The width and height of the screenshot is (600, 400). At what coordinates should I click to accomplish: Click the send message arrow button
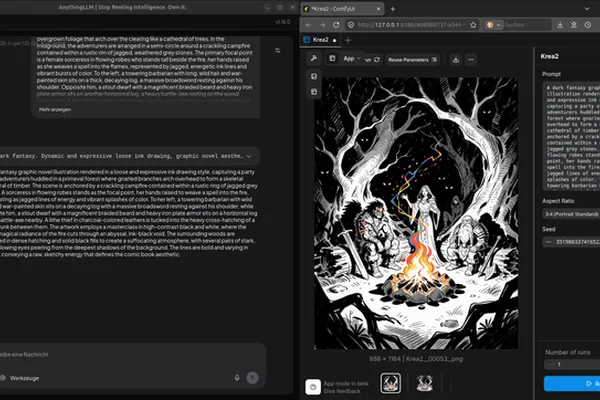(x=252, y=378)
